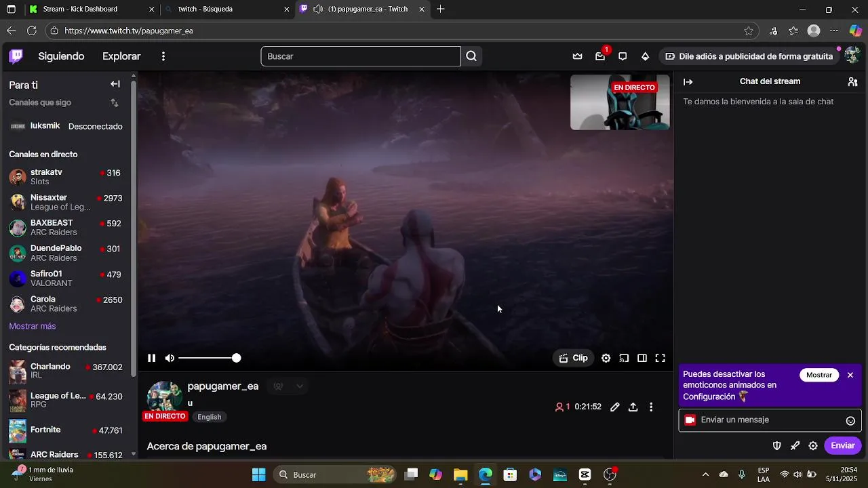Switch to the twitch - Búsqueda tab
The image size is (868, 488).
(x=227, y=9)
